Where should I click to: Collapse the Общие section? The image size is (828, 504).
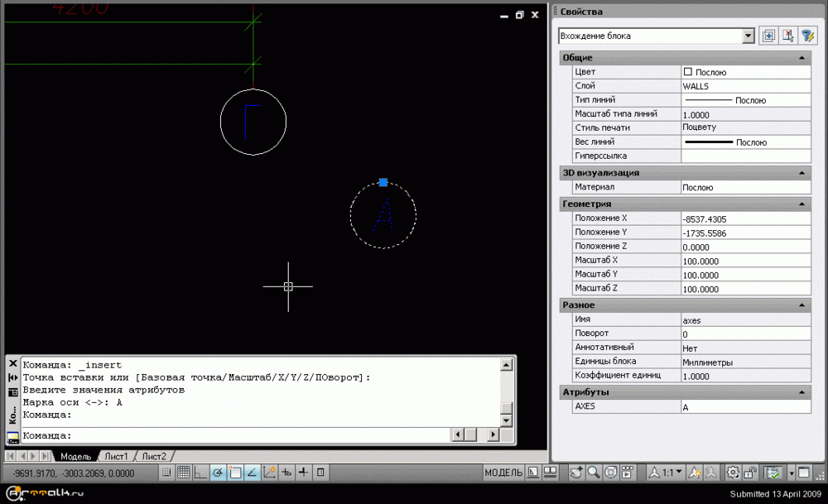coord(802,58)
